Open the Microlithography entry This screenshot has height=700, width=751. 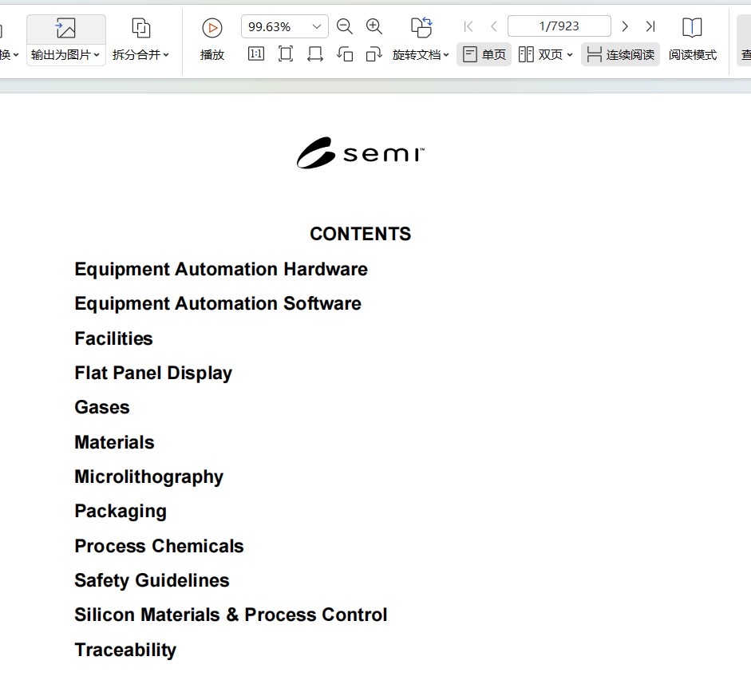coord(149,477)
